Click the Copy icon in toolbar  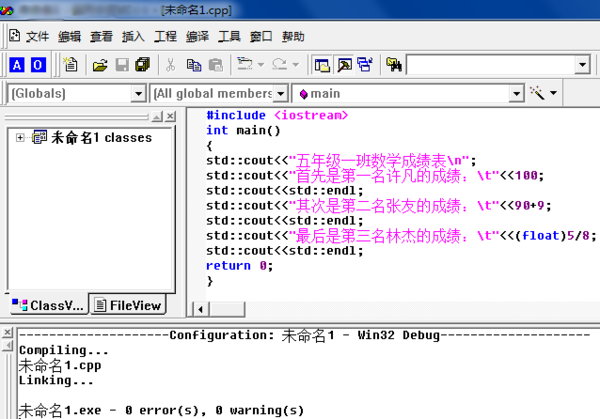193,65
